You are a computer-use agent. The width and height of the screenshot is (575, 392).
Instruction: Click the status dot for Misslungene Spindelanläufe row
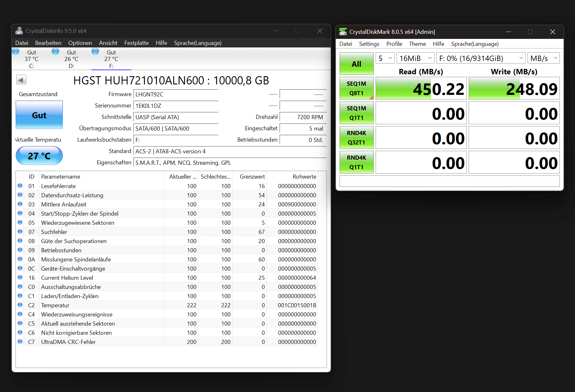(20, 259)
